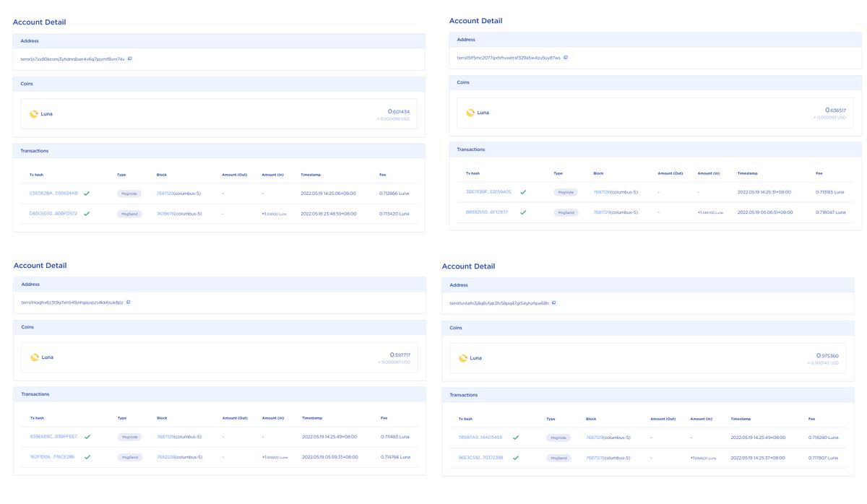Click the Luna balance value 0.975360
The image size is (867, 504).
[x=827, y=356]
